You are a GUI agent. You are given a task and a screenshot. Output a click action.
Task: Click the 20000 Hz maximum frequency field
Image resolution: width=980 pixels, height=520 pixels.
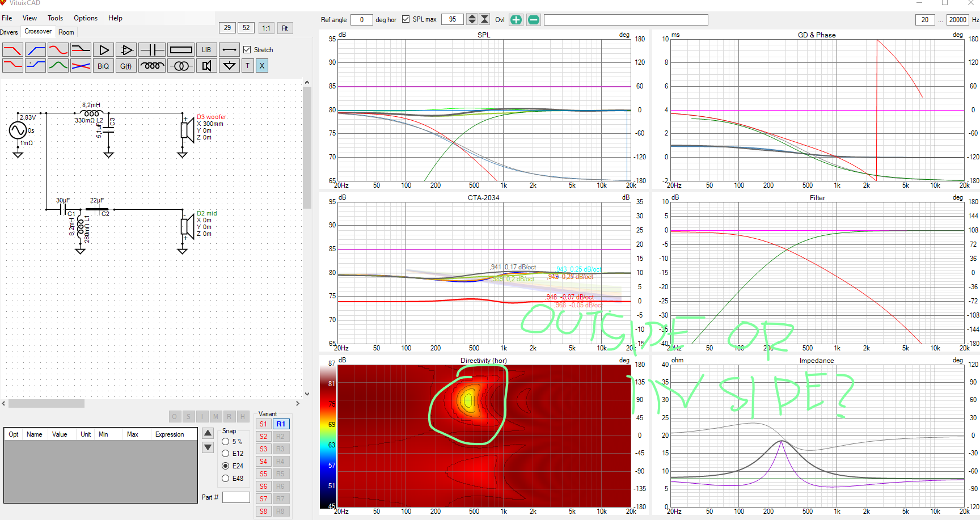(x=958, y=20)
